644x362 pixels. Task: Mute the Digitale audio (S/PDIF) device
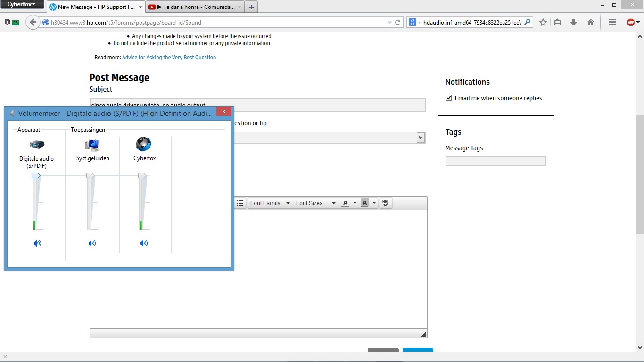37,243
